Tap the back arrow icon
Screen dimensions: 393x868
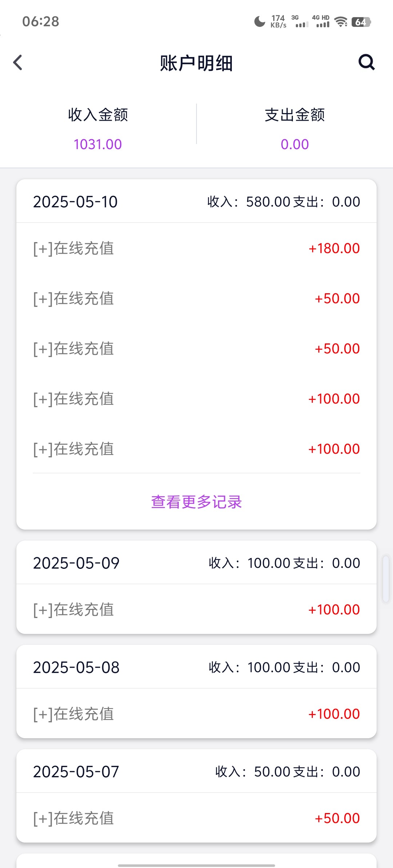pyautogui.click(x=18, y=63)
